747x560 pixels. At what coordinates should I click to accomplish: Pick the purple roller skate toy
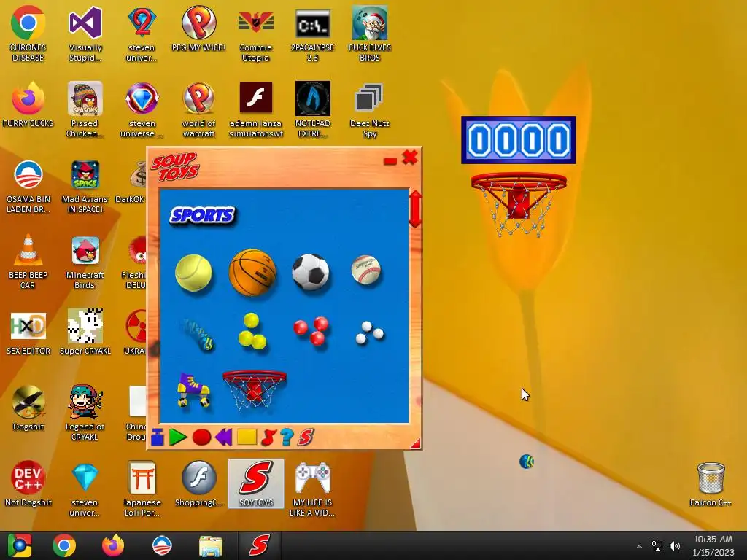[193, 389]
